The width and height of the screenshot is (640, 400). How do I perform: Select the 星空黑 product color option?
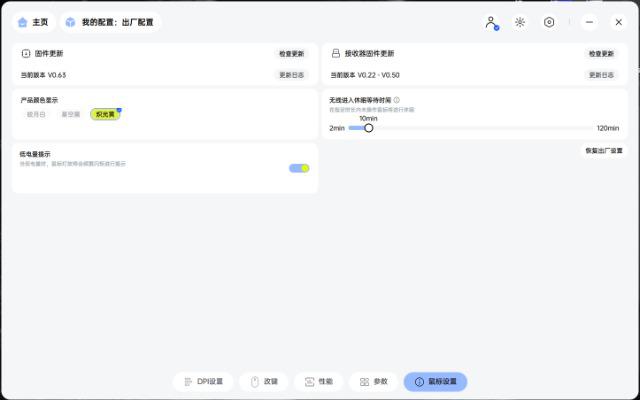click(71, 115)
